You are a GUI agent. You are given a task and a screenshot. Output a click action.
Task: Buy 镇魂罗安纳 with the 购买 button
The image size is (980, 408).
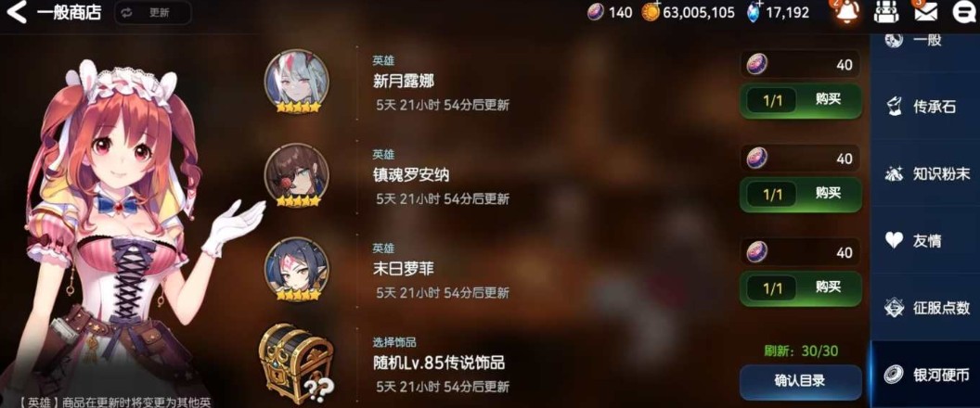coord(801,195)
